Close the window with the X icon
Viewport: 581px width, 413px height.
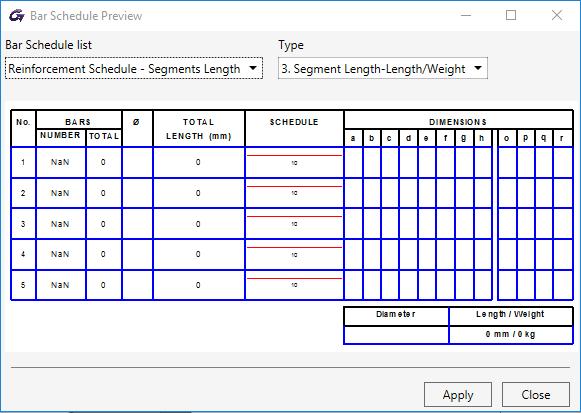[557, 16]
